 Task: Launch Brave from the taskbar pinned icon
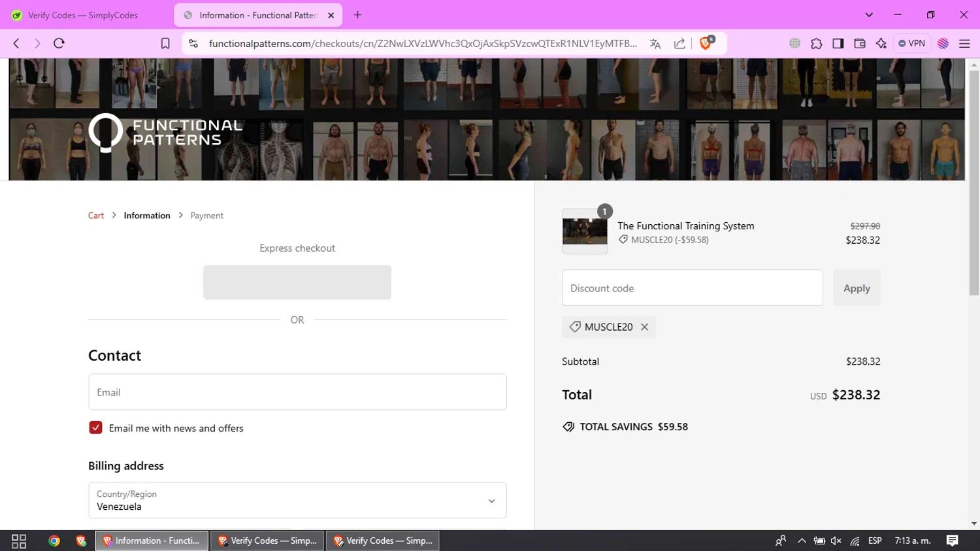(x=81, y=541)
